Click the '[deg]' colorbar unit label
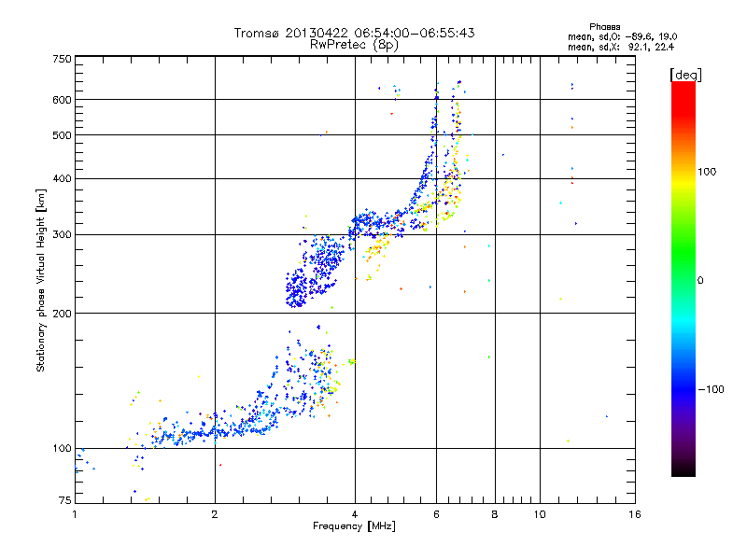Screen dimensions: 747x560 coord(685,75)
